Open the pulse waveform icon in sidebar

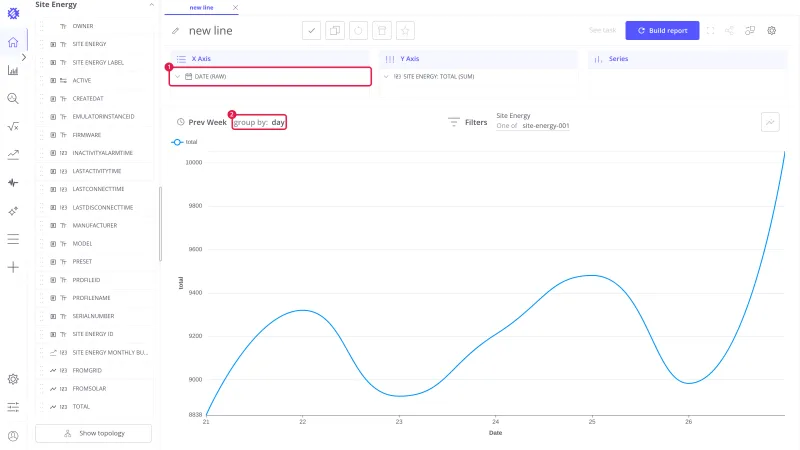pos(13,183)
